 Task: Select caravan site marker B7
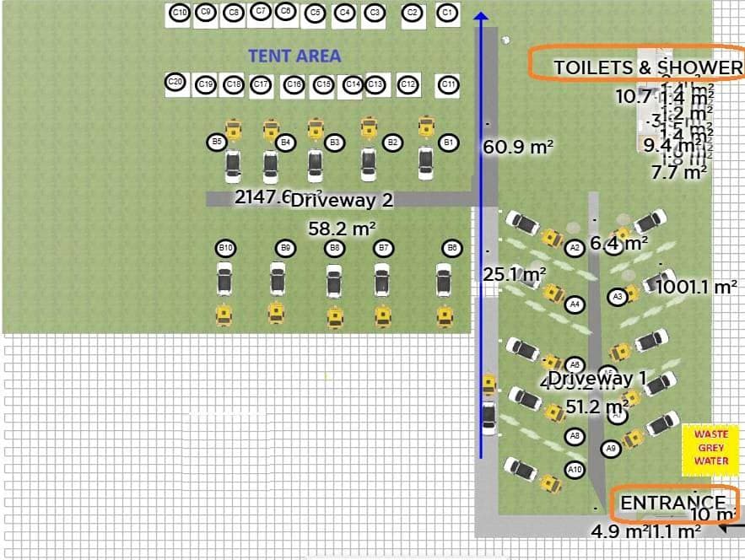pyautogui.click(x=383, y=248)
